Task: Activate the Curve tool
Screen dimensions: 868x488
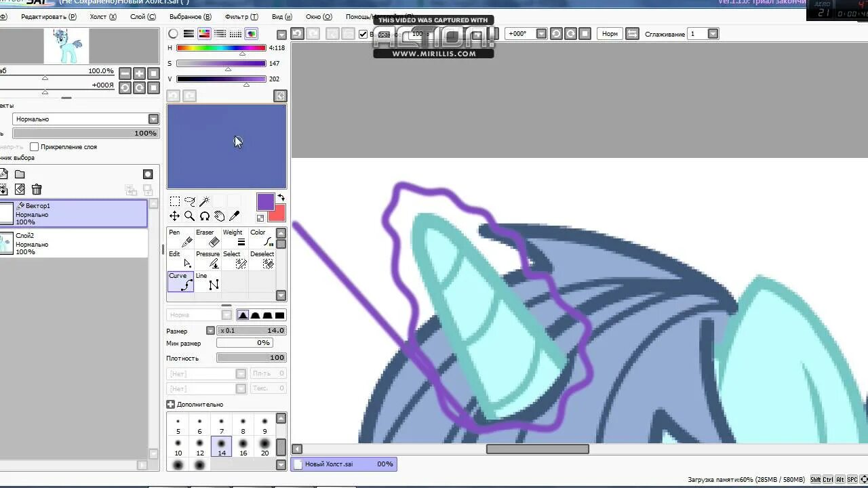Action: click(180, 281)
